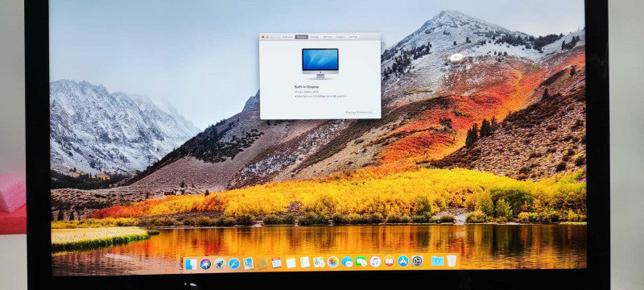Open the Maps icon in Dock
This screenshot has height=290, width=644.
(x=319, y=262)
